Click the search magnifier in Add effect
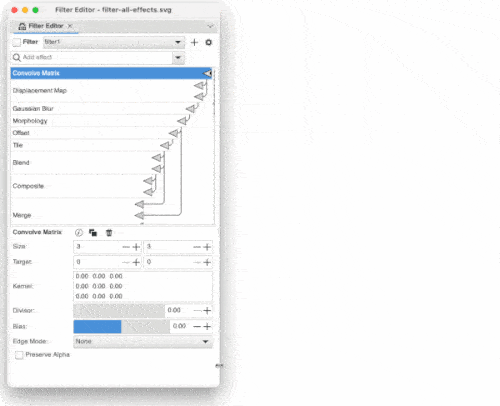Image resolution: width=500 pixels, height=406 pixels. [x=17, y=58]
